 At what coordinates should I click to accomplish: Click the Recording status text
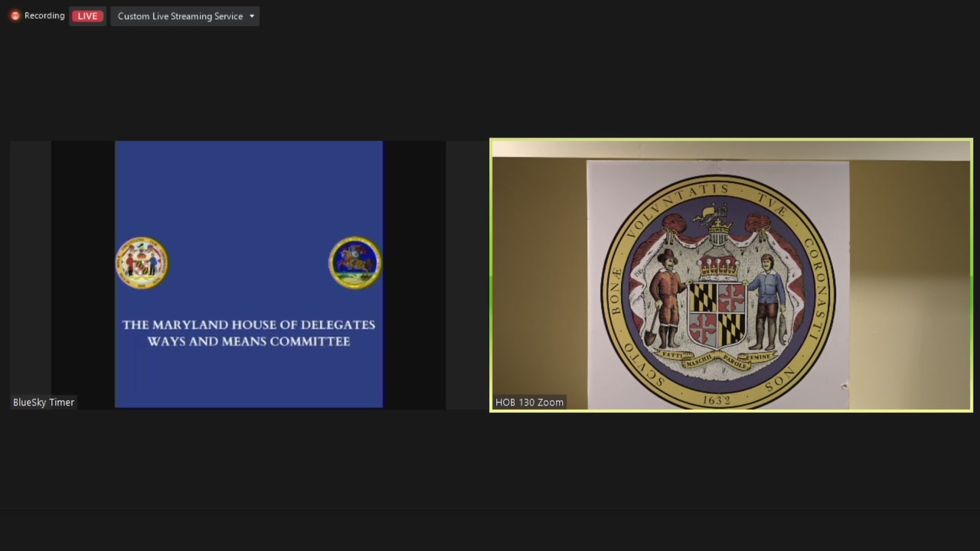[44, 16]
